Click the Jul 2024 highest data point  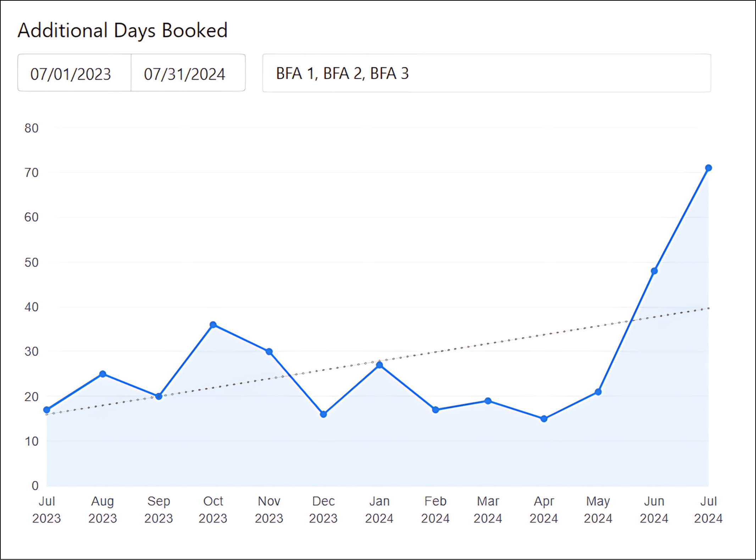(x=708, y=168)
